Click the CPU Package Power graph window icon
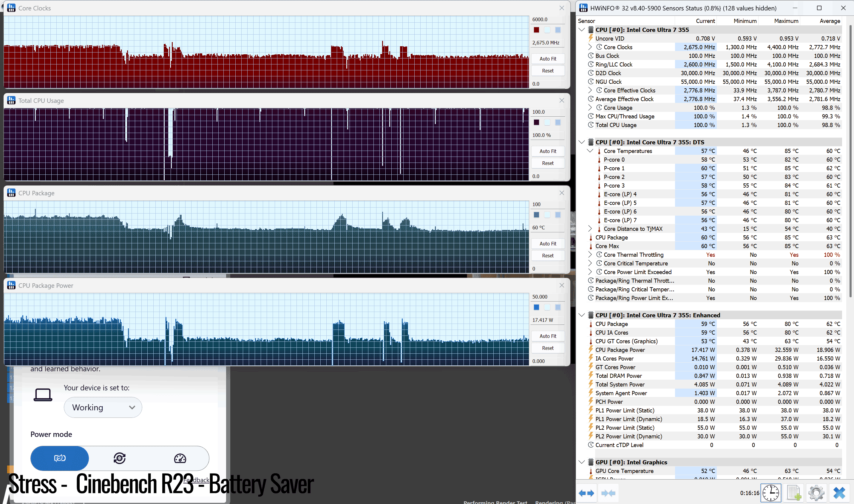Image resolution: width=854 pixels, height=504 pixels. pyautogui.click(x=11, y=285)
